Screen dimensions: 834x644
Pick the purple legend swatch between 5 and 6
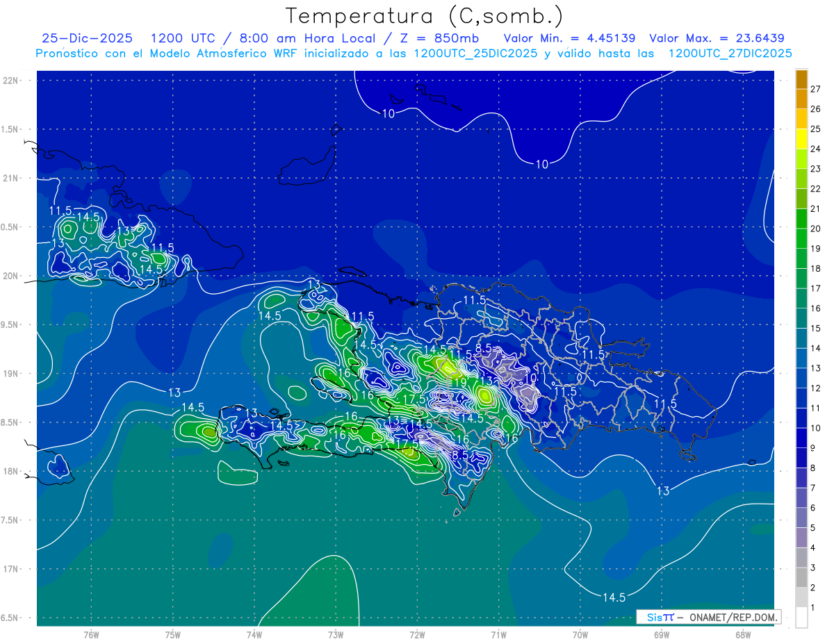(x=801, y=518)
